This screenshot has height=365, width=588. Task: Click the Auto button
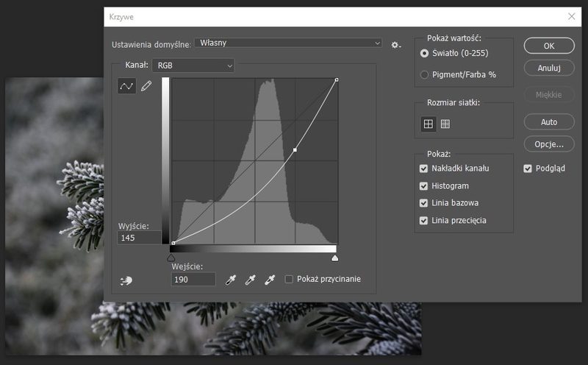549,122
